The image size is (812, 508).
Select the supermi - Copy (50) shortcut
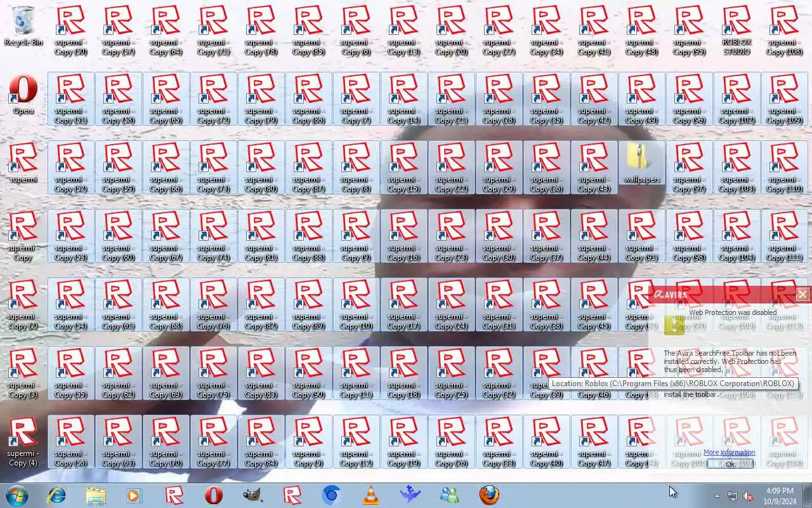tap(70, 30)
